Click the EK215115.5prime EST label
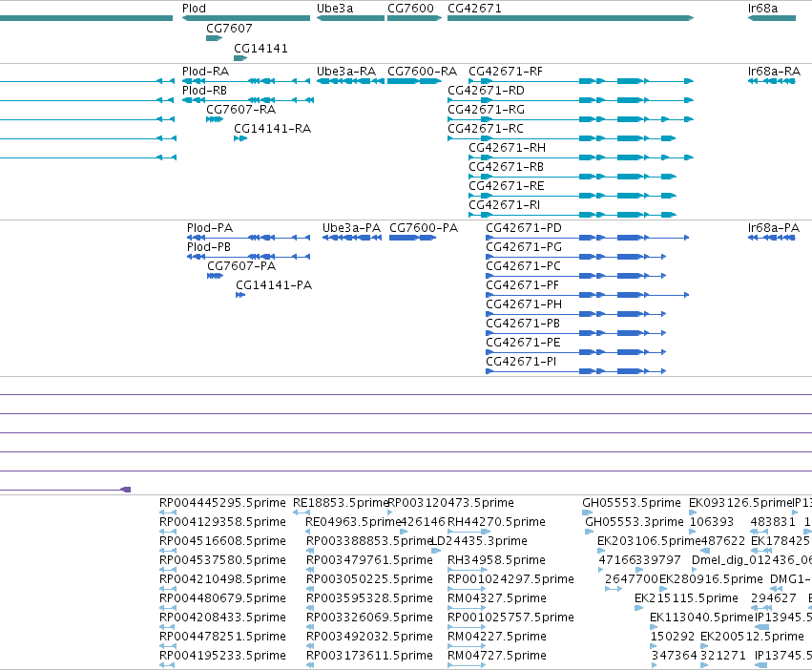This screenshot has width=812, height=670. tap(686, 599)
